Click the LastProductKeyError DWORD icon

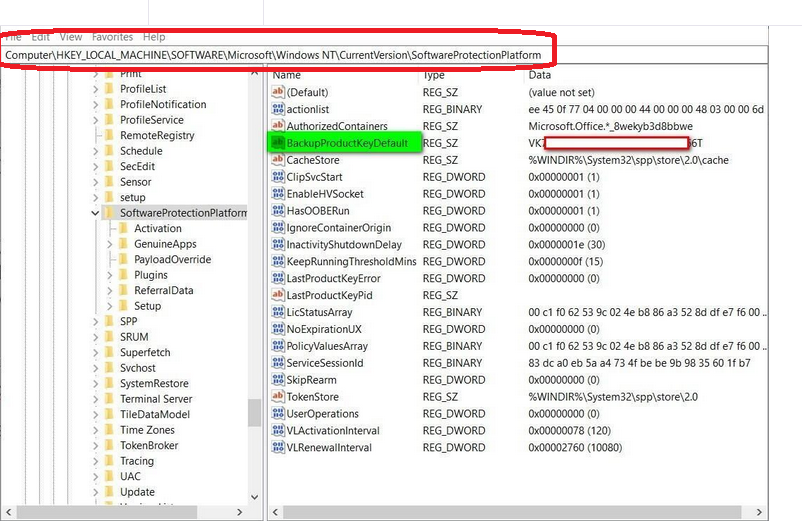pos(278,278)
